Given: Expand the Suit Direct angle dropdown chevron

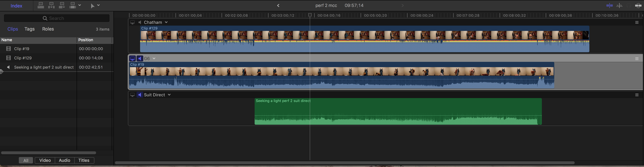Looking at the screenshot, I should [169, 95].
